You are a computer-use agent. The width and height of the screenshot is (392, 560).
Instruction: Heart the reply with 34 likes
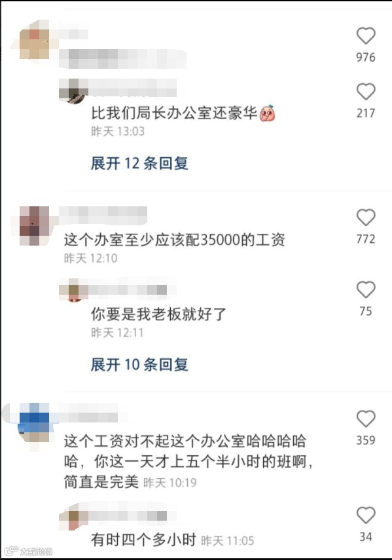tap(366, 515)
